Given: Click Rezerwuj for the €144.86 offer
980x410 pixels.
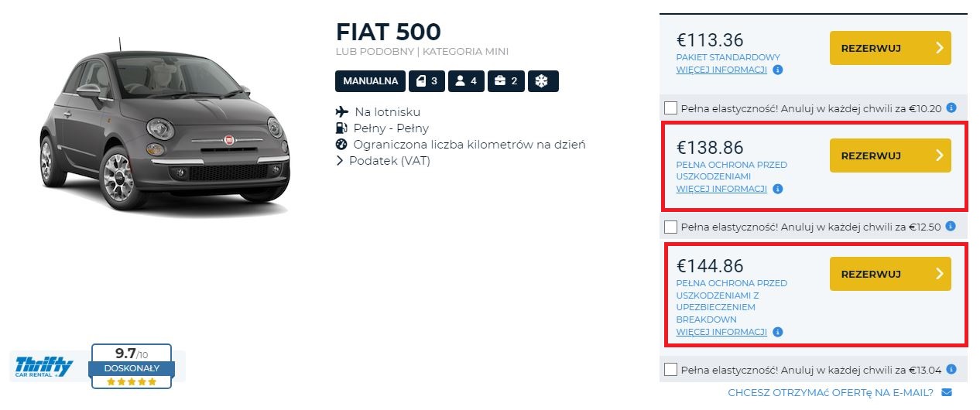Looking at the screenshot, I should click(889, 274).
